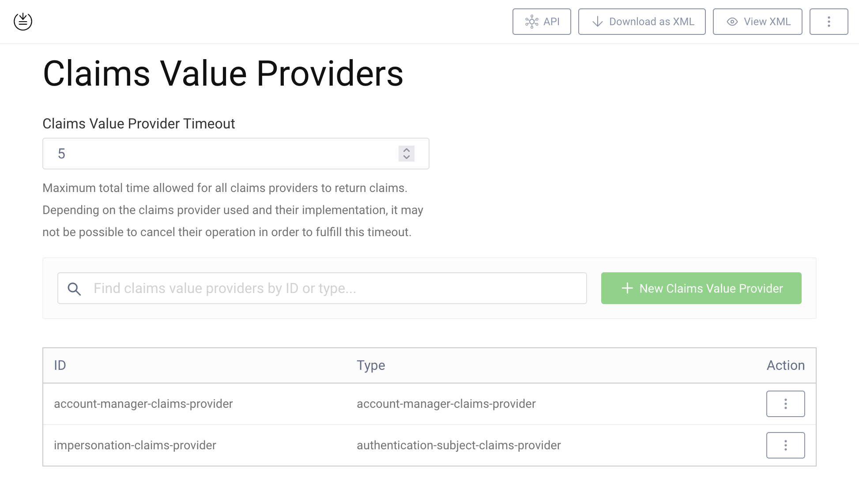The image size is (859, 504).
Task: Click the New Claims Value Provider button
Action: click(701, 288)
